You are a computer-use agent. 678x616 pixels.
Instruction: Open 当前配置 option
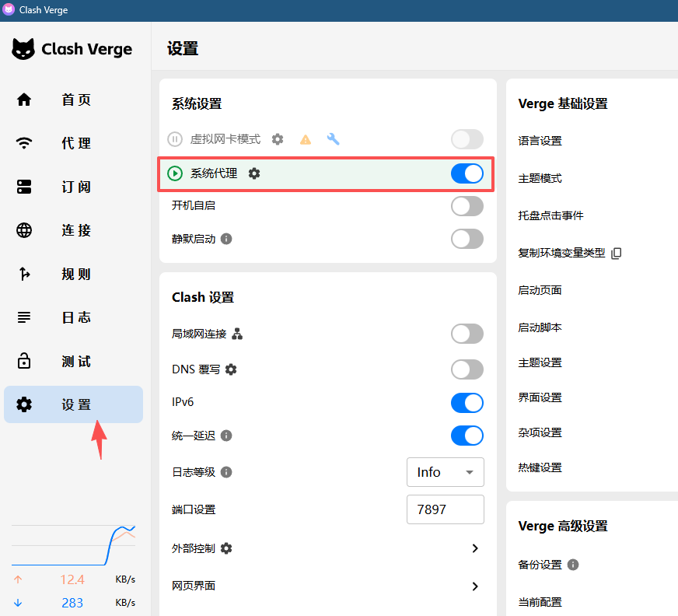point(540,602)
